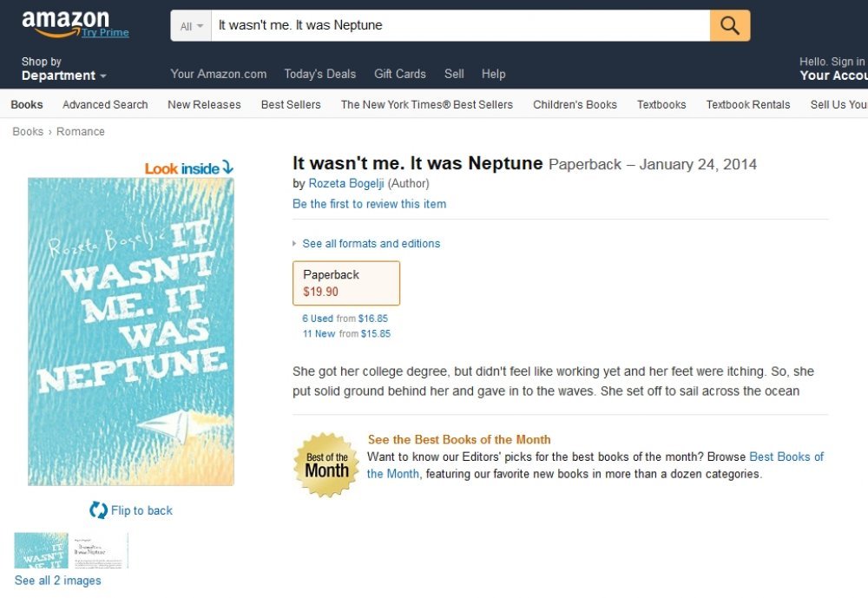Expand See all formats and editions
This screenshot has width=868, height=598.
371,244
